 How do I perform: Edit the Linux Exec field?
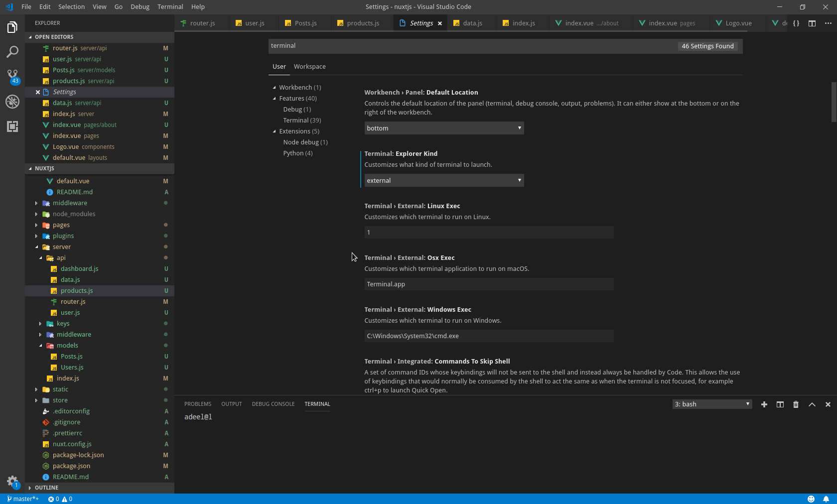click(489, 233)
